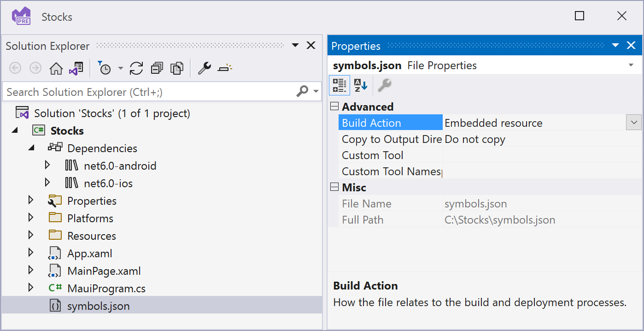644x331 pixels.
Task: Select the MauiProgram.cs file
Action: tap(106, 289)
